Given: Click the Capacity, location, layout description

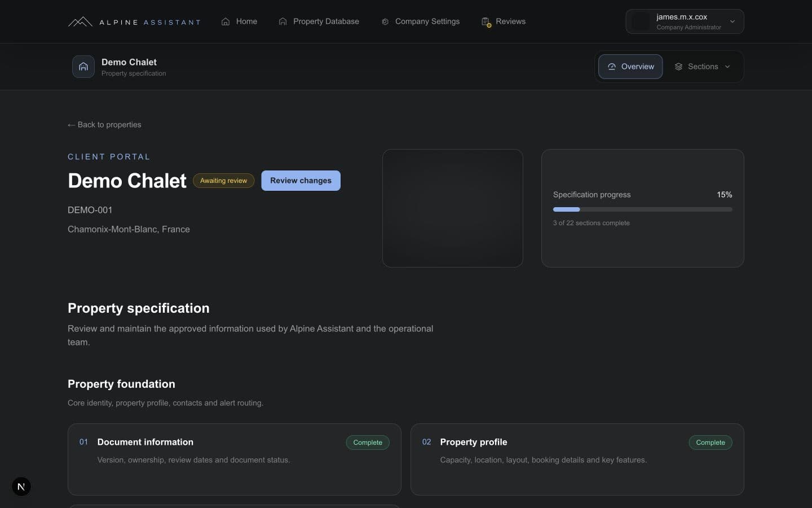Looking at the screenshot, I should [x=543, y=460].
